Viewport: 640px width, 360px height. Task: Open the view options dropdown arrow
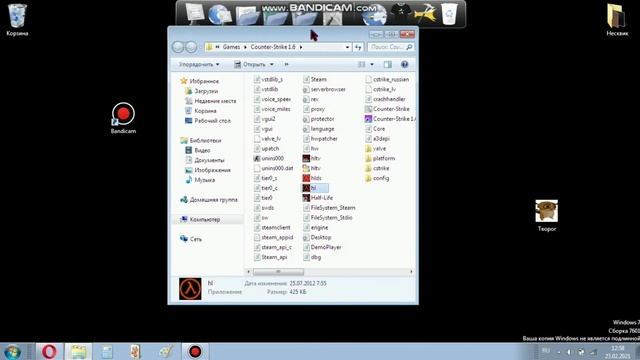(371, 64)
